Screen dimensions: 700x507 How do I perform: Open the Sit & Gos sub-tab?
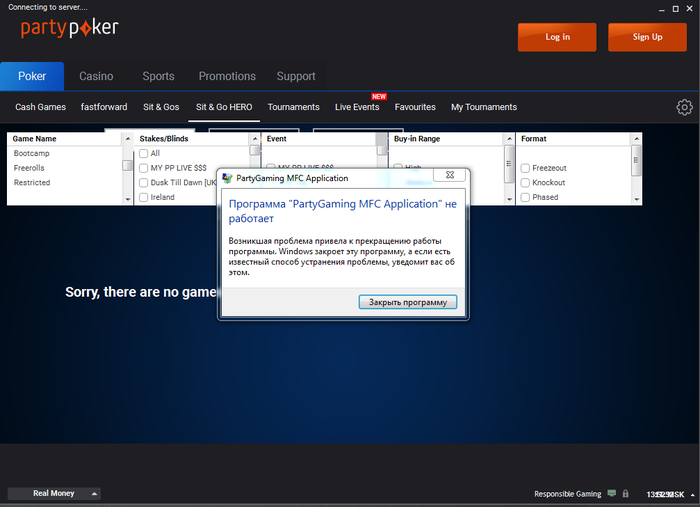pyautogui.click(x=161, y=107)
